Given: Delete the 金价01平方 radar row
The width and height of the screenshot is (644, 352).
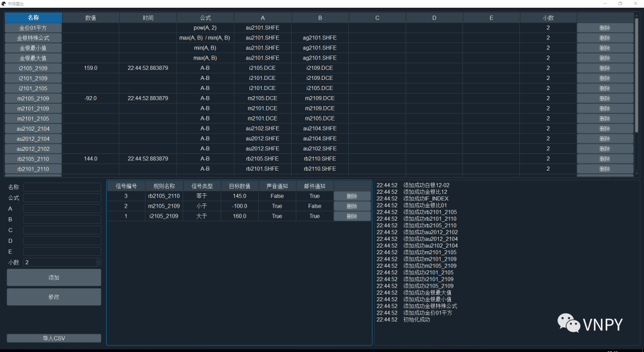Looking at the screenshot, I should (605, 27).
